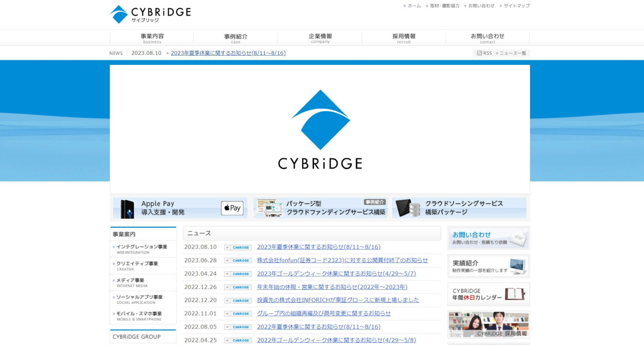Open the 採用情報 recruit menu
Viewport: 644px width, 345px height.
pos(404,38)
